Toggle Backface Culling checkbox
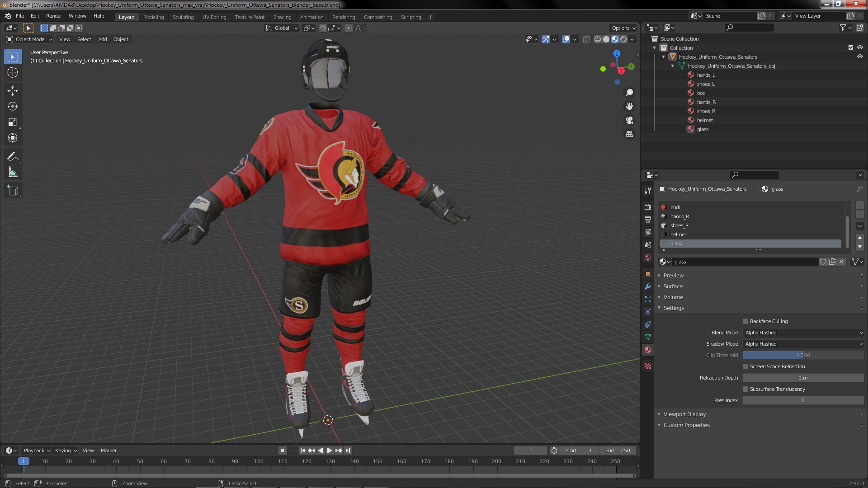The image size is (868, 488). (746, 321)
